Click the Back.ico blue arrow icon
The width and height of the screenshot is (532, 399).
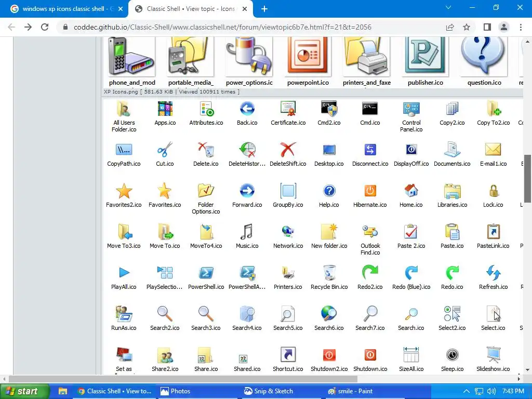tap(247, 109)
